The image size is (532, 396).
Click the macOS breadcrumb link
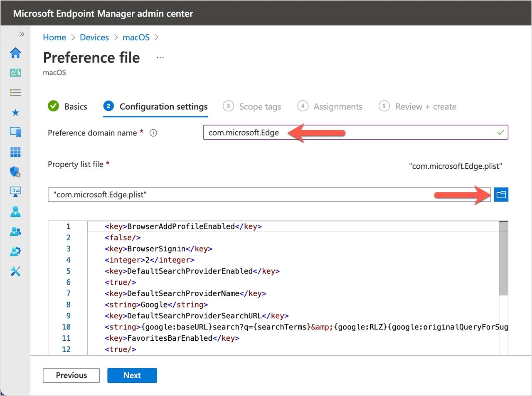(136, 37)
